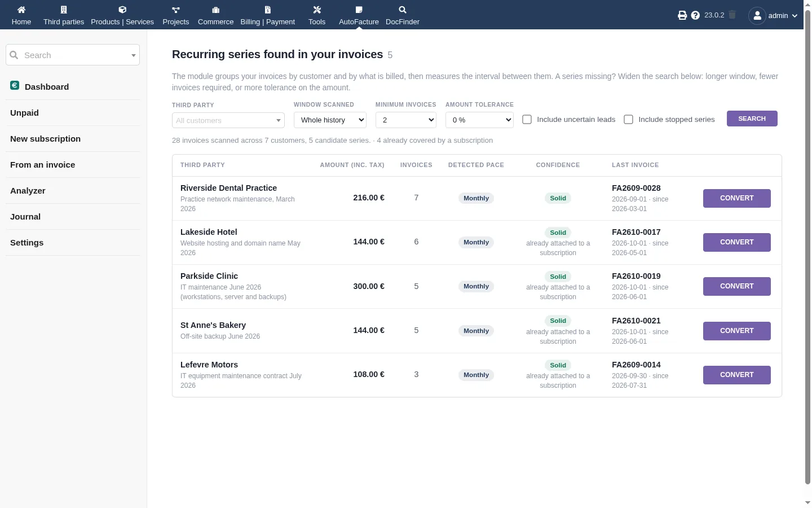Click the print page icon

682,15
